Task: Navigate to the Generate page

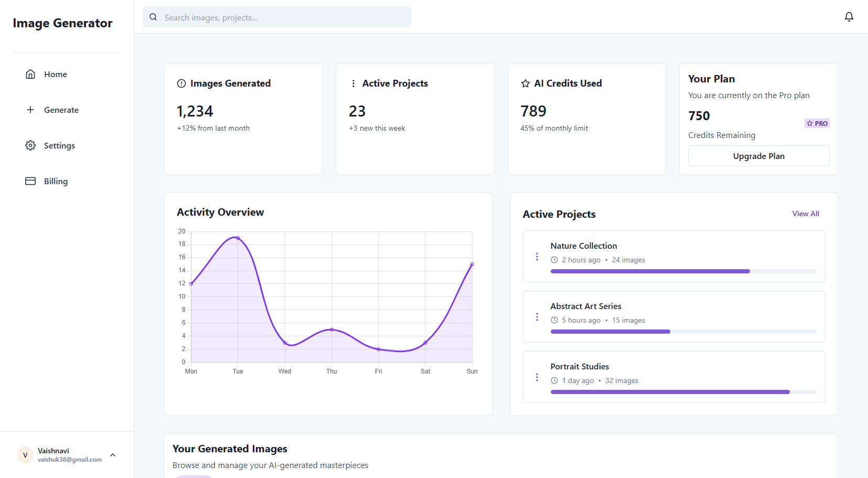Action: coord(61,110)
